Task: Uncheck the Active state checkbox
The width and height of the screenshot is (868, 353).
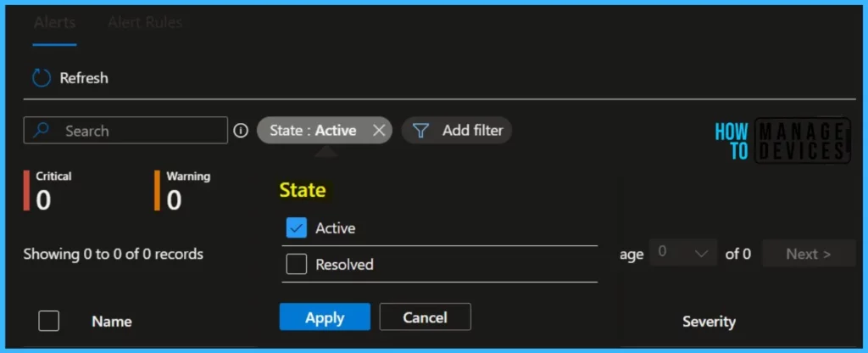Action: click(297, 227)
